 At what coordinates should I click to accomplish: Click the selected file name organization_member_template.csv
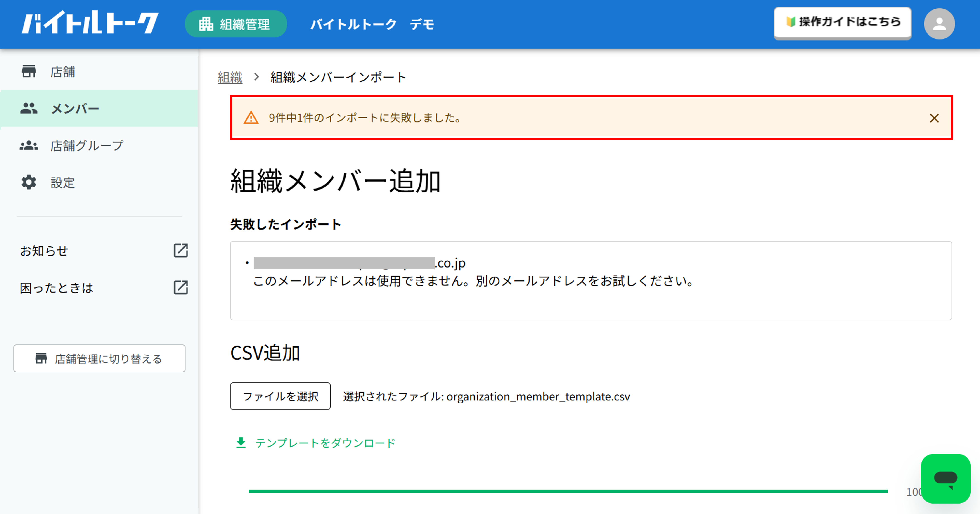coord(538,396)
